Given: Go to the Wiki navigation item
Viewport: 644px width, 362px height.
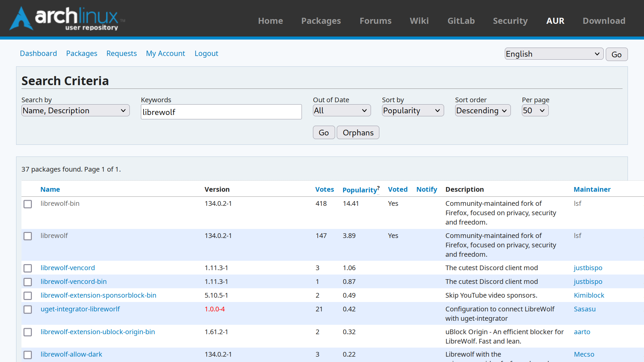Looking at the screenshot, I should coord(419,21).
